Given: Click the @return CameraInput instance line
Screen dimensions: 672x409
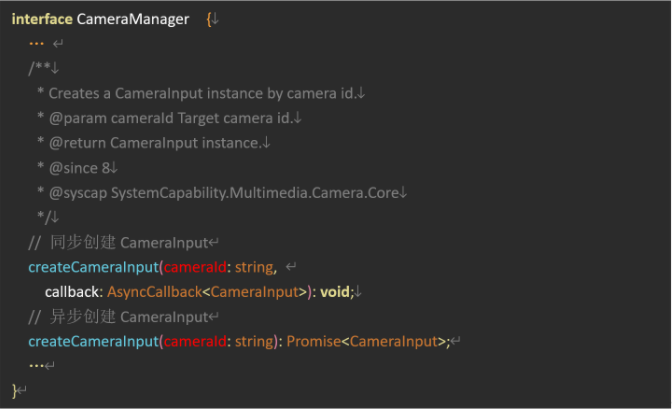Looking at the screenshot, I should click(x=155, y=143).
